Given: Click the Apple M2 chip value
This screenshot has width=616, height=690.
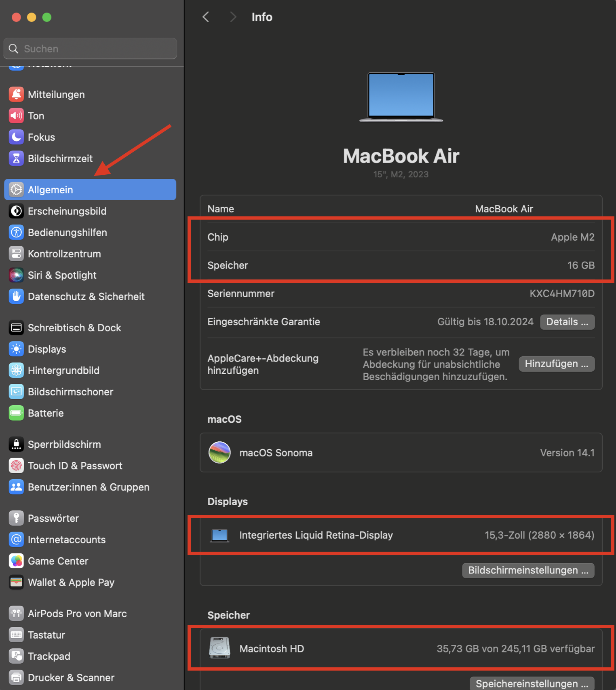Looking at the screenshot, I should (573, 237).
